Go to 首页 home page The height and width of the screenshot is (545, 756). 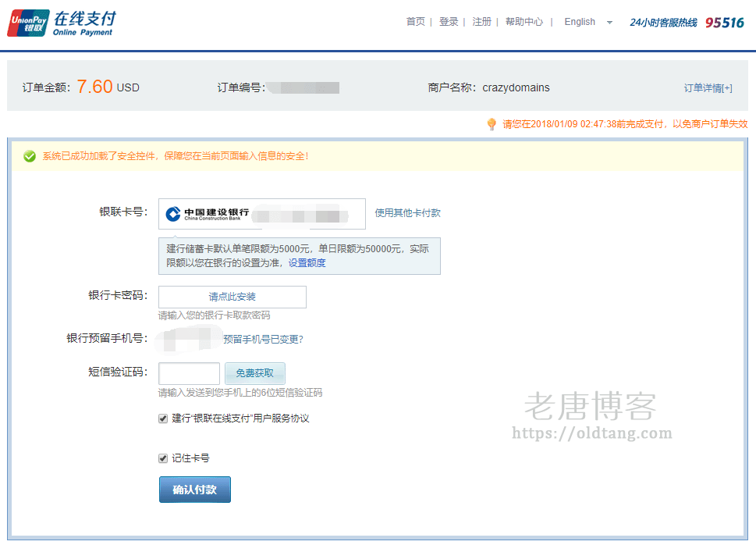tap(415, 22)
